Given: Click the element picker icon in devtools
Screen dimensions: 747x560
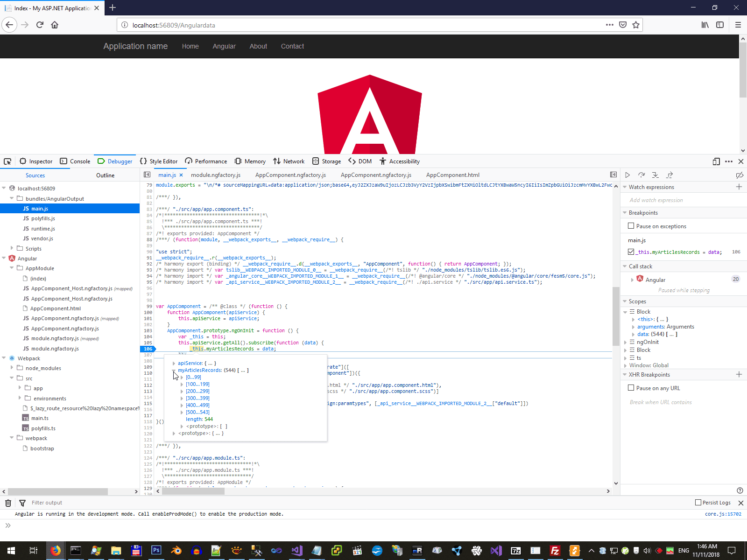Looking at the screenshot, I should (x=7, y=161).
